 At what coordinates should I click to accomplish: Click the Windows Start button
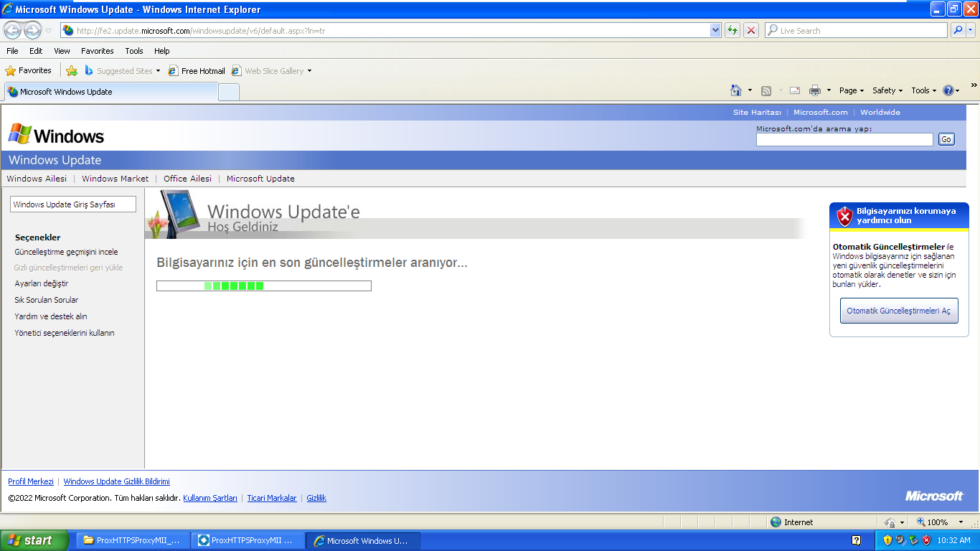click(x=34, y=540)
